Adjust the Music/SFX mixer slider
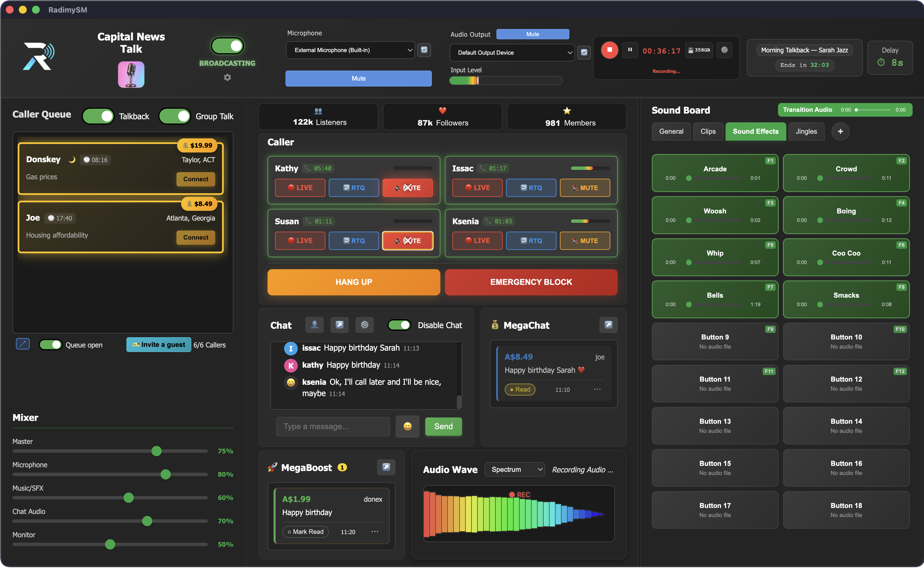 coord(110,497)
